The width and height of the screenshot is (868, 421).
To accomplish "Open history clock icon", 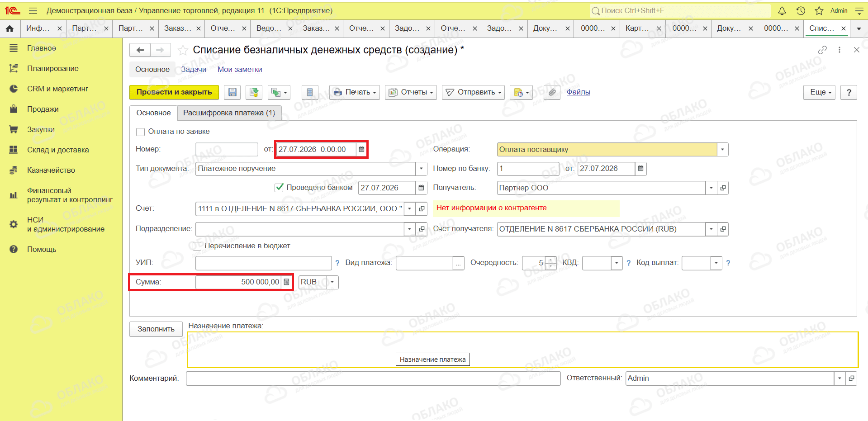I will [x=801, y=10].
